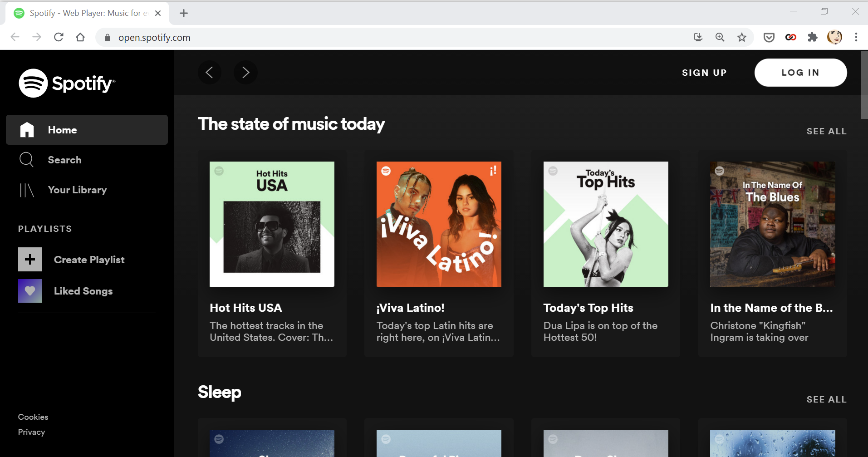
Task: Click 'The hottest tracks in the' description
Action: click(x=271, y=331)
